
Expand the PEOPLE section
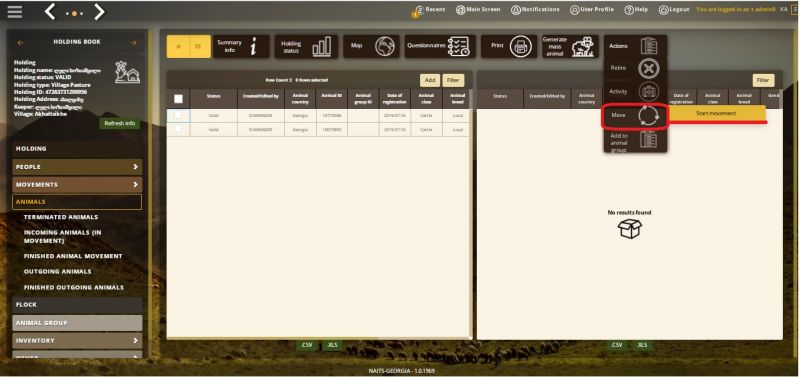77,167
